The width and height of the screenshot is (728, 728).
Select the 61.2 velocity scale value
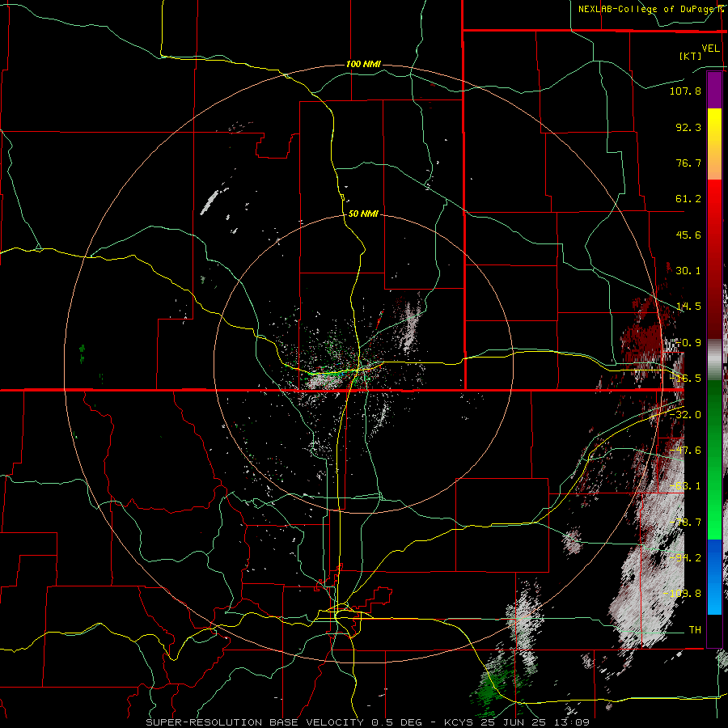(x=688, y=199)
